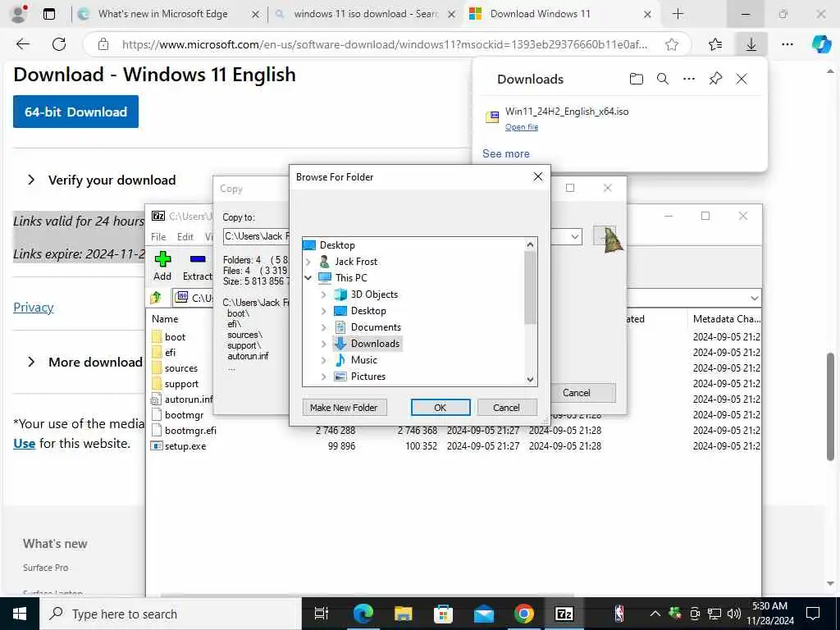Close the Downloads panel
840x630 pixels.
pos(742,80)
